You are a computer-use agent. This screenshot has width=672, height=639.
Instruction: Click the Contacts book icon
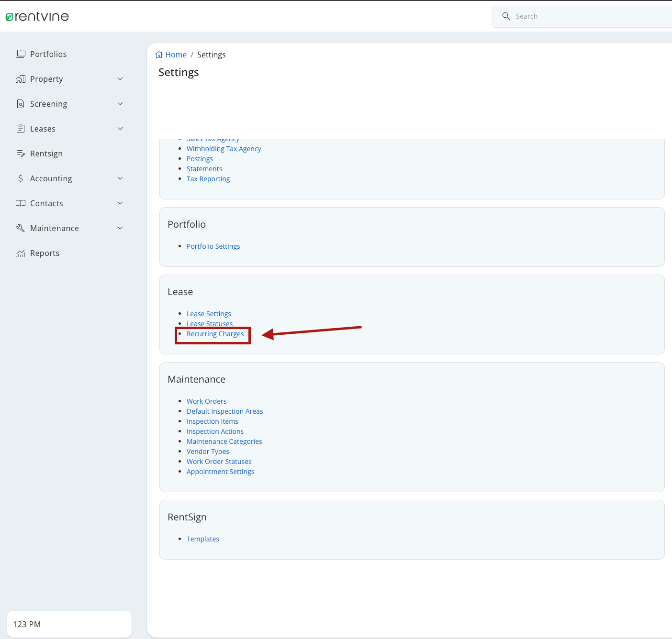tap(21, 203)
